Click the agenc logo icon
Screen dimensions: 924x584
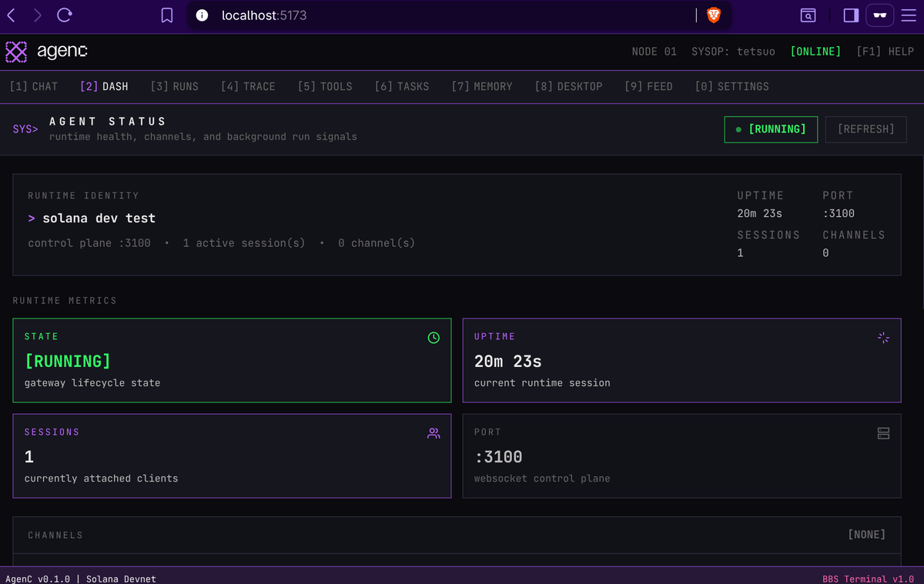click(16, 52)
